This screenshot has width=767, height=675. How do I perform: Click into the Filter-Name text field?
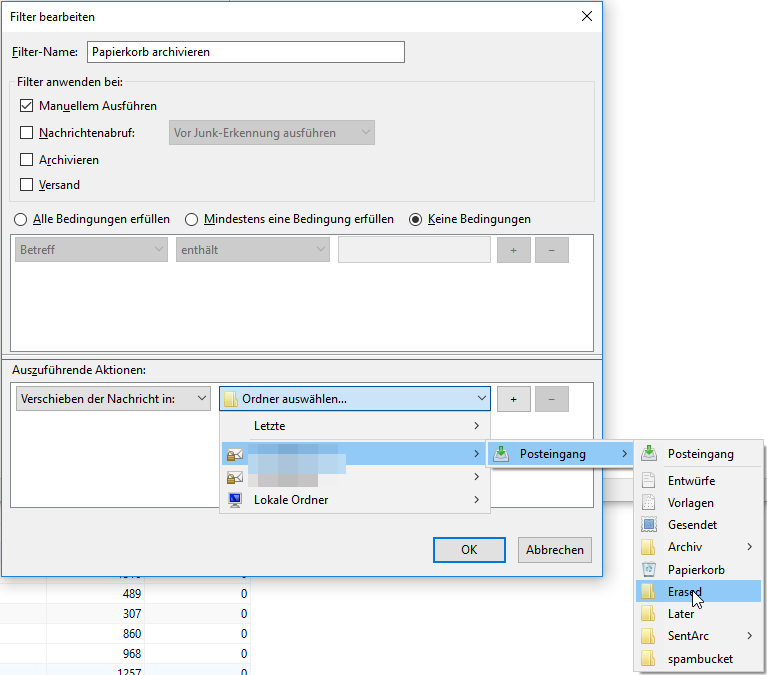click(x=246, y=52)
